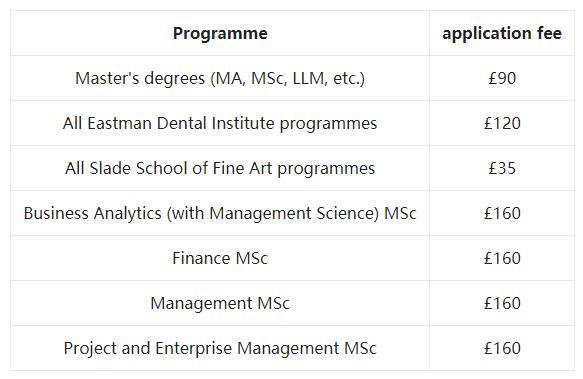The image size is (583, 379).
Task: Select Project and Enterprise Management MSc
Action: pos(220,349)
